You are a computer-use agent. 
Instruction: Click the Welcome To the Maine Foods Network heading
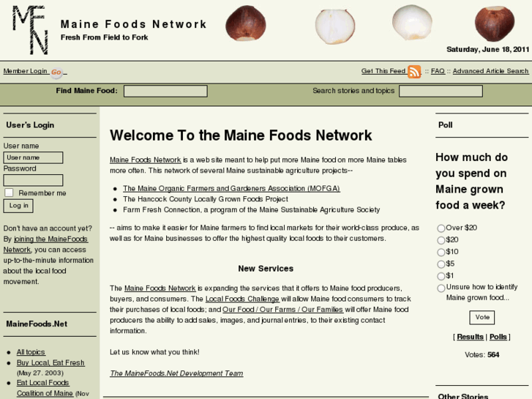(x=241, y=135)
